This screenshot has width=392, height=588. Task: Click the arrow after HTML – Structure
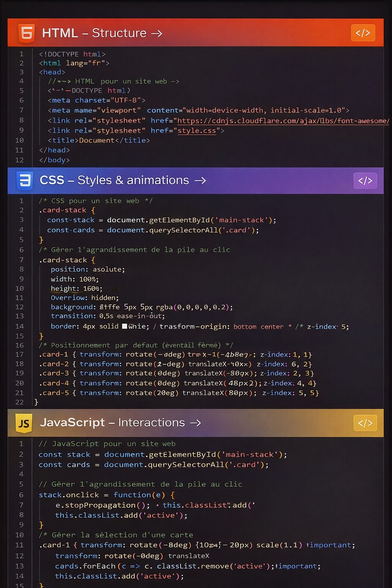[157, 34]
